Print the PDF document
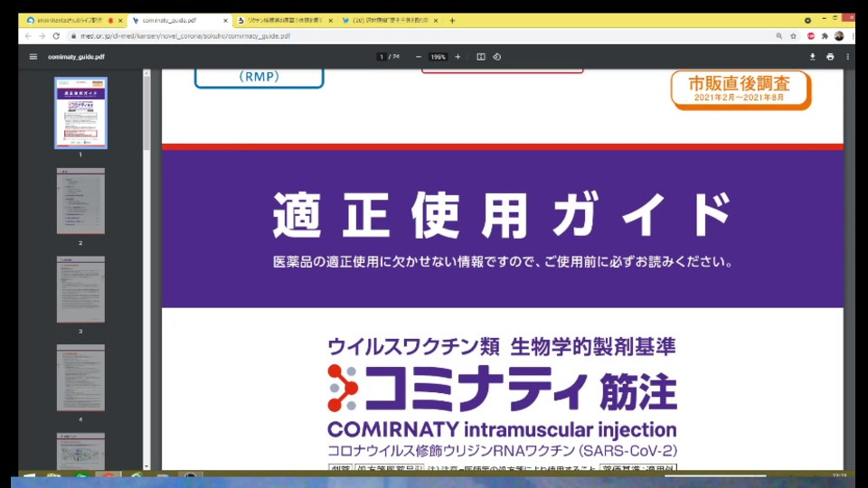 point(830,56)
